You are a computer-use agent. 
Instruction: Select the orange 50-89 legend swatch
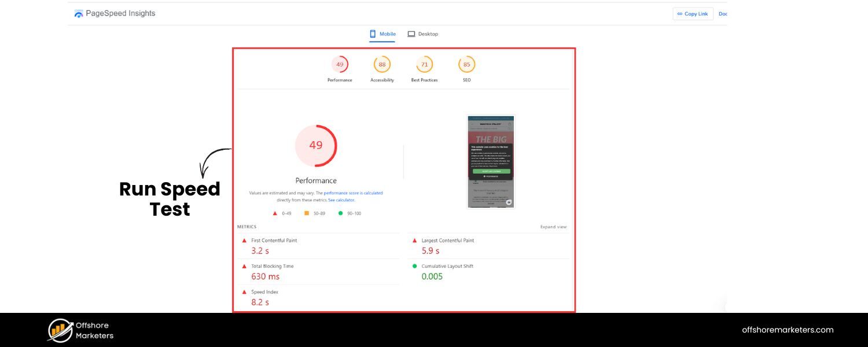pos(306,213)
